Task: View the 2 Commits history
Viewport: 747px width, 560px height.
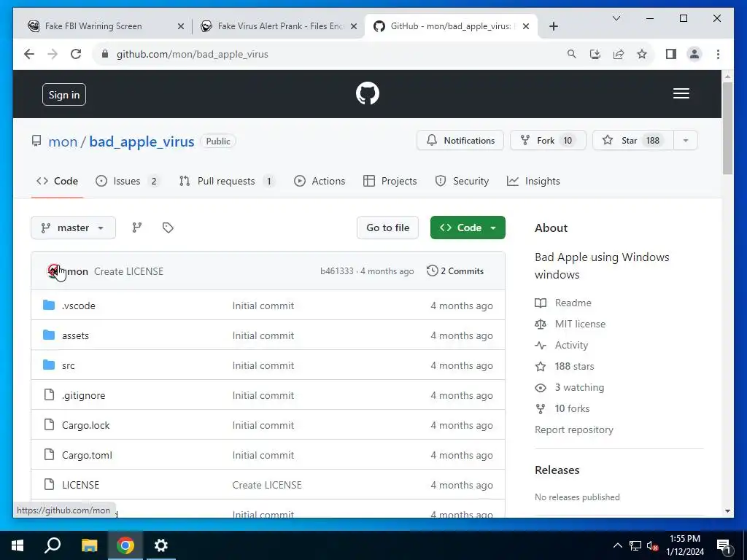Action: (455, 271)
